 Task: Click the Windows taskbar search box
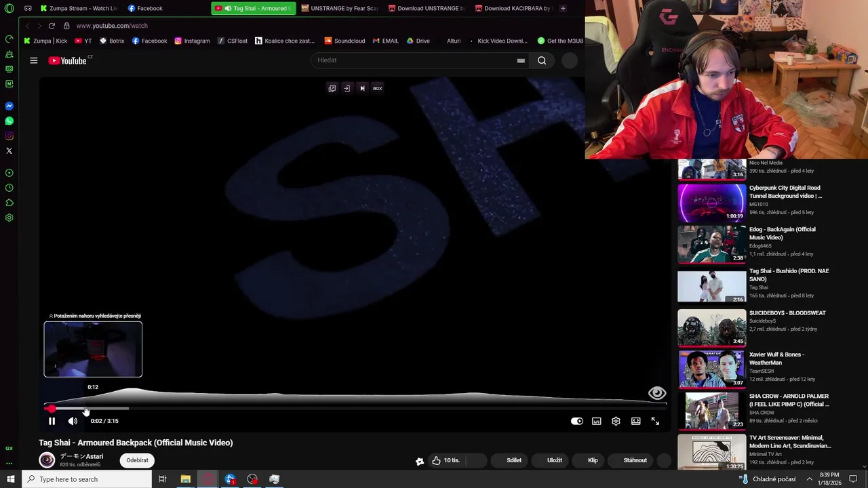coord(87,479)
